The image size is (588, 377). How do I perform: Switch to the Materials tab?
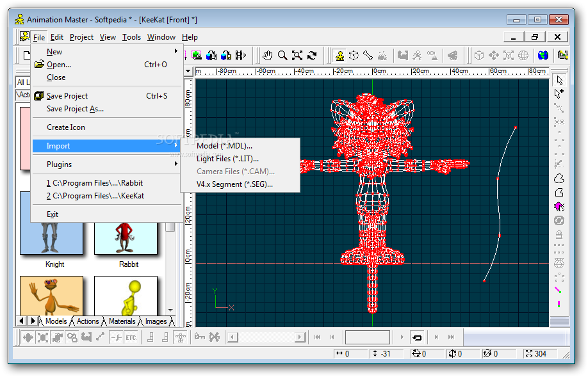point(122,321)
